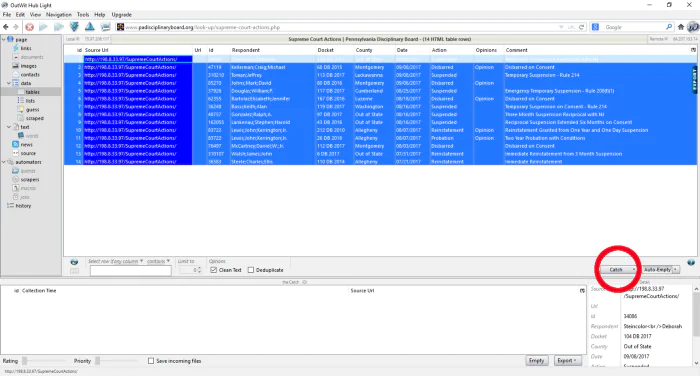
Task: Click the site favicon in address bar
Action: coord(120,27)
